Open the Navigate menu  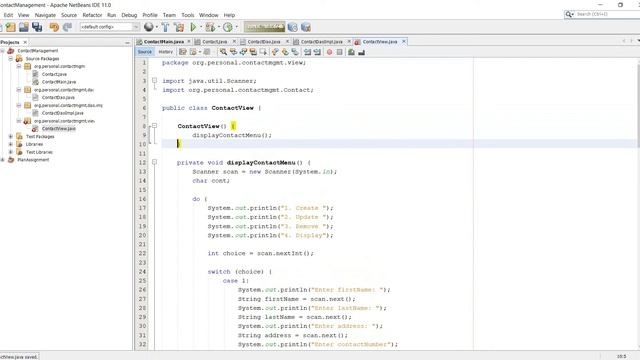coord(45,15)
